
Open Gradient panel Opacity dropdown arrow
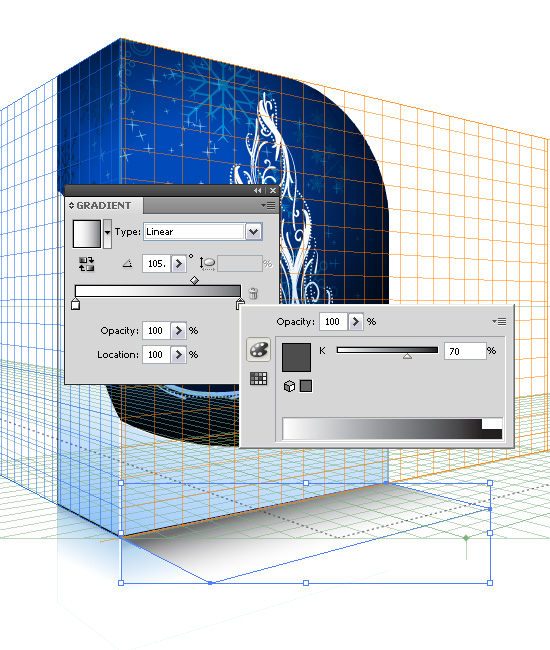click(179, 331)
